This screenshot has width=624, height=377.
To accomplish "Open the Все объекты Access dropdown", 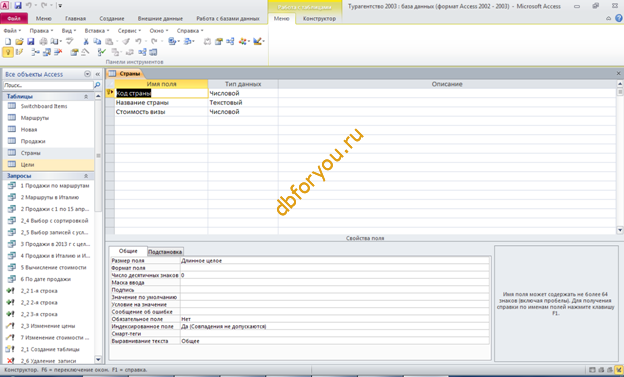I will coord(87,74).
